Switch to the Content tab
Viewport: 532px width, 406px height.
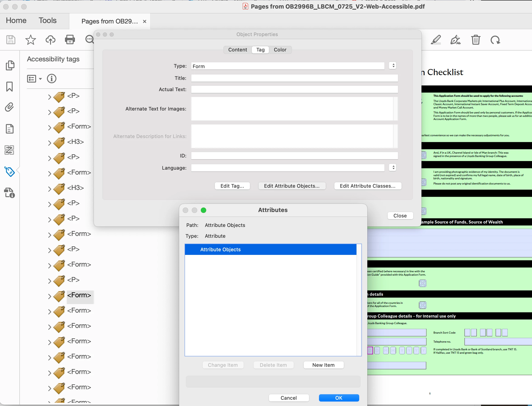[x=237, y=50]
